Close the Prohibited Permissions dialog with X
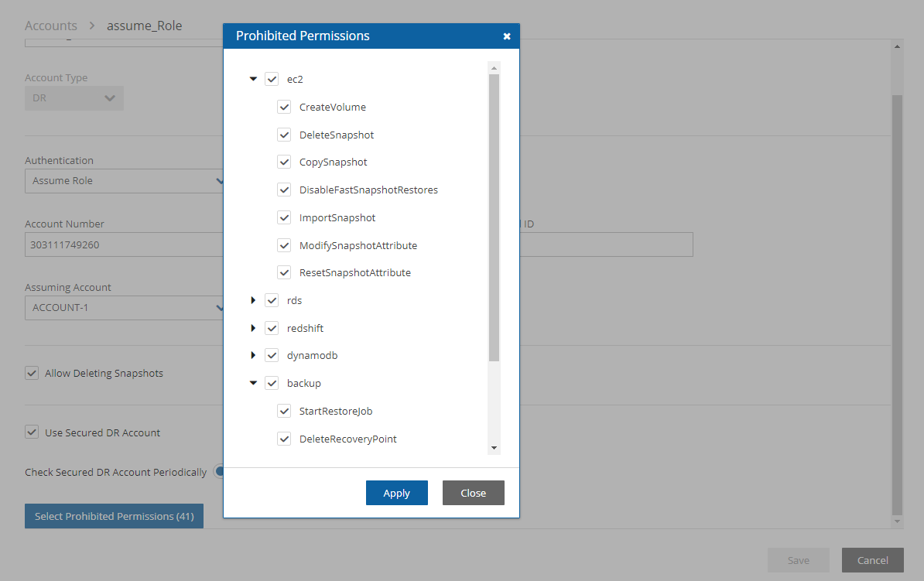 pos(506,36)
